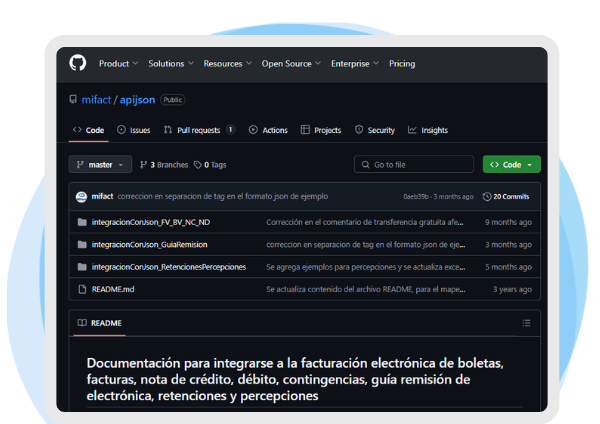
Task: Click the '9 months ago' timestamp
Action: point(509,222)
